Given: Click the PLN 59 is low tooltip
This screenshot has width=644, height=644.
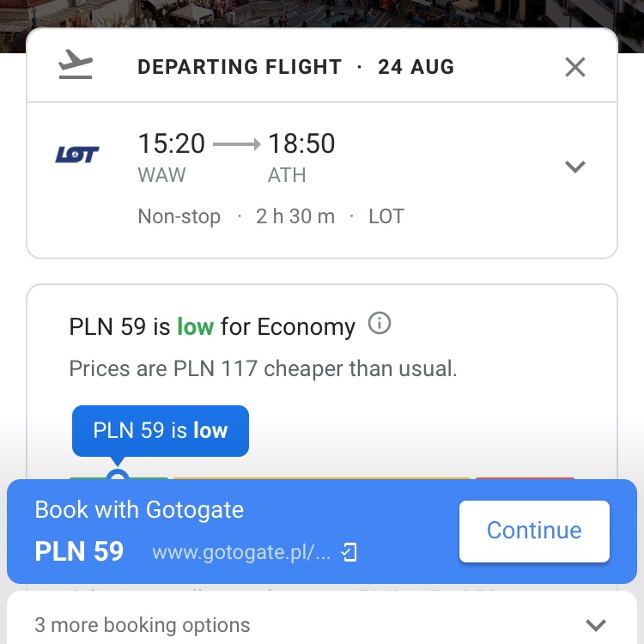Looking at the screenshot, I should tap(161, 430).
